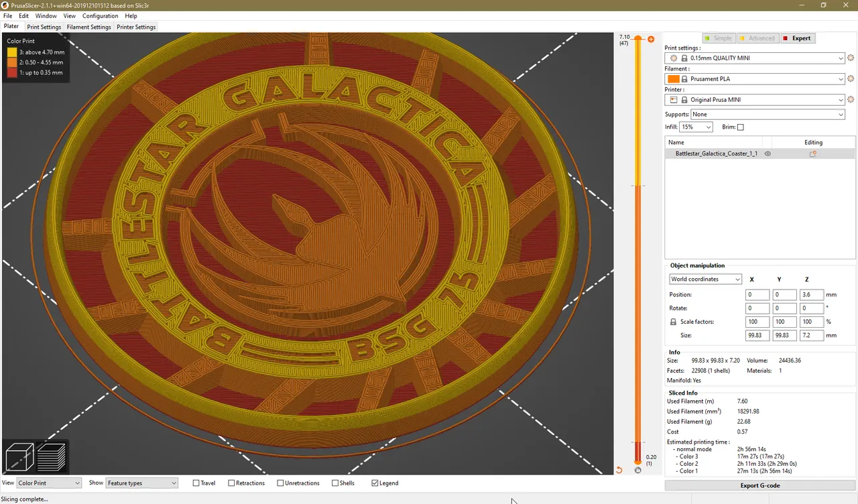Viewport: 858px width, 504px height.
Task: Enable the Unretractions checkbox
Action: pyautogui.click(x=280, y=483)
